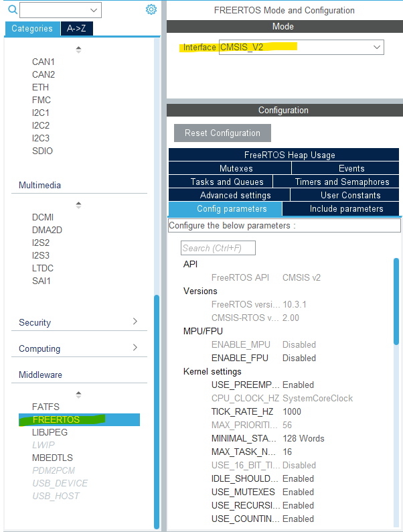The image size is (403, 532).
Task: Collapse the Connectivity list above CAN1
Action: (x=78, y=50)
